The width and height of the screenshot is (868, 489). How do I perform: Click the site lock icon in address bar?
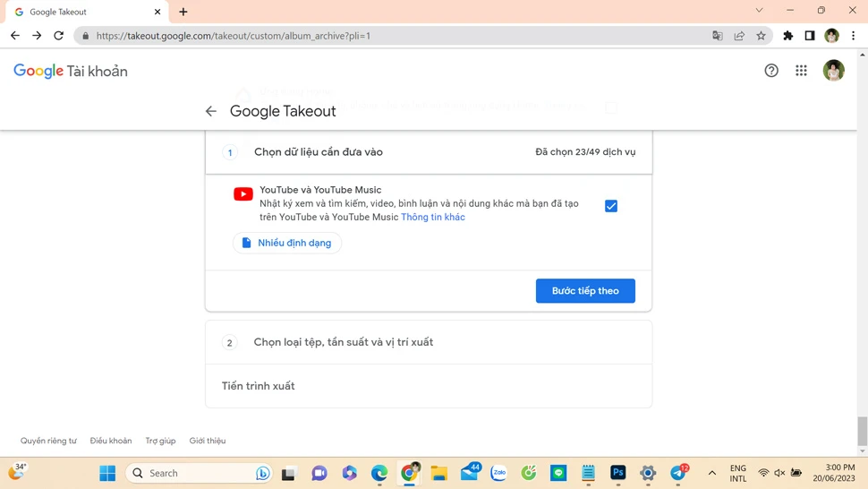(x=85, y=36)
